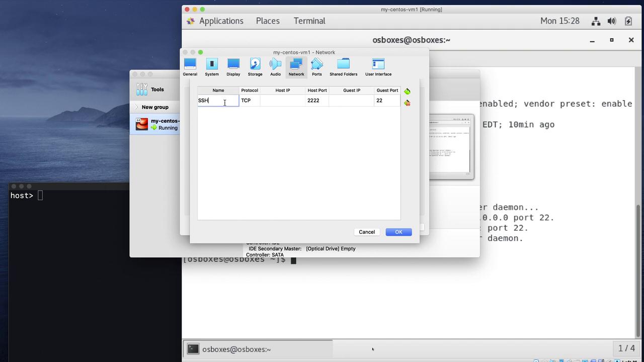Click the Protocol TCP cell
The width and height of the screenshot is (644, 362).
249,101
